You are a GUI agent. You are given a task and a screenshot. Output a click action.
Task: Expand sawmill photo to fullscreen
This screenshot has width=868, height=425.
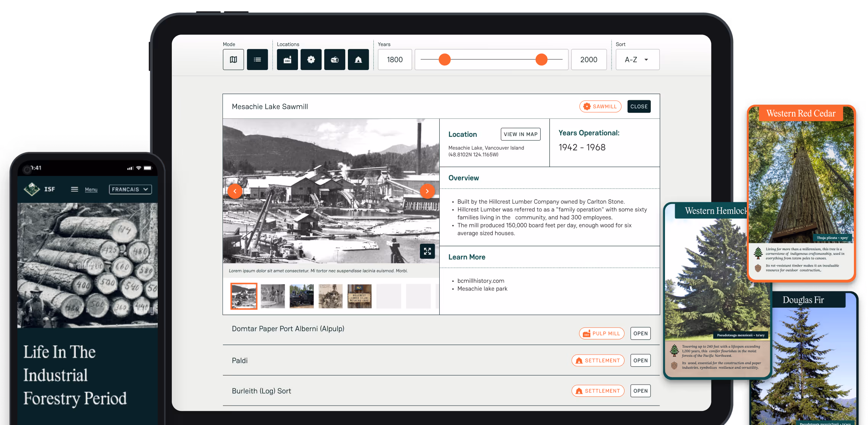point(427,251)
